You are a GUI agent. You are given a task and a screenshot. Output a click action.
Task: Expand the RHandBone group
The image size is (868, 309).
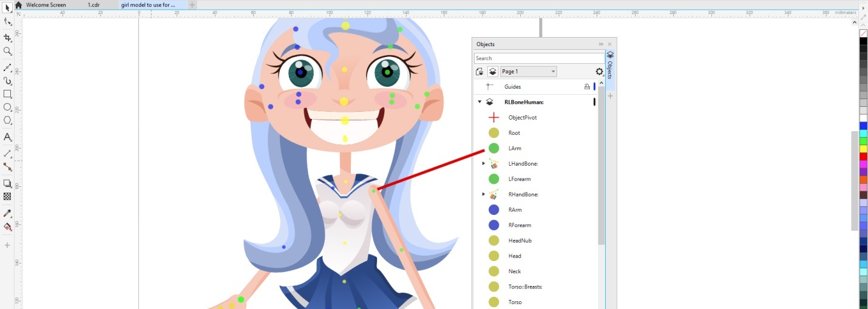point(483,194)
